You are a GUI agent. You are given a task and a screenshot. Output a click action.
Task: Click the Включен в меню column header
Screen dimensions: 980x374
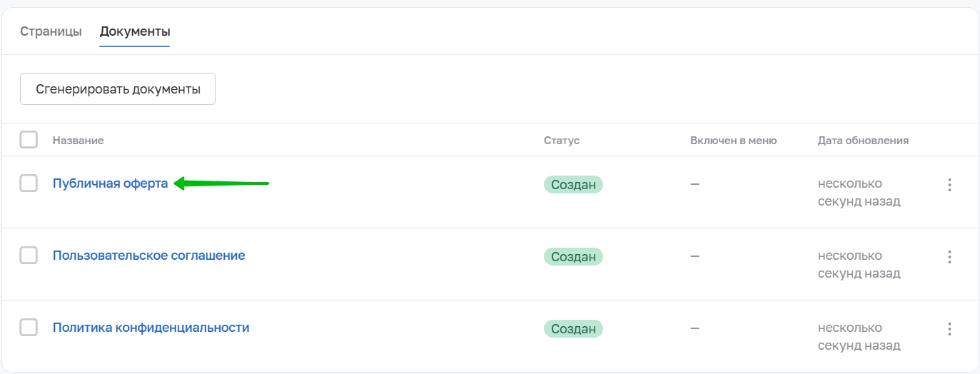click(733, 141)
